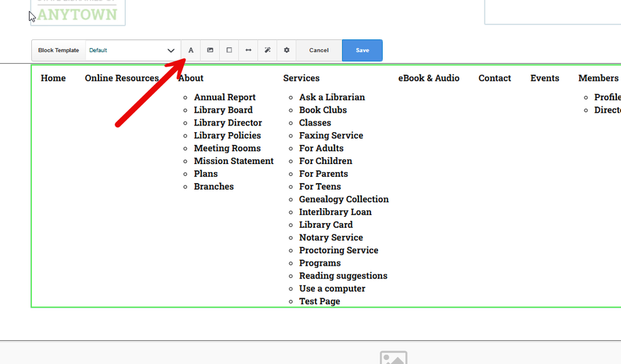Go to the Home menu item
The width and height of the screenshot is (621, 364).
pos(53,78)
